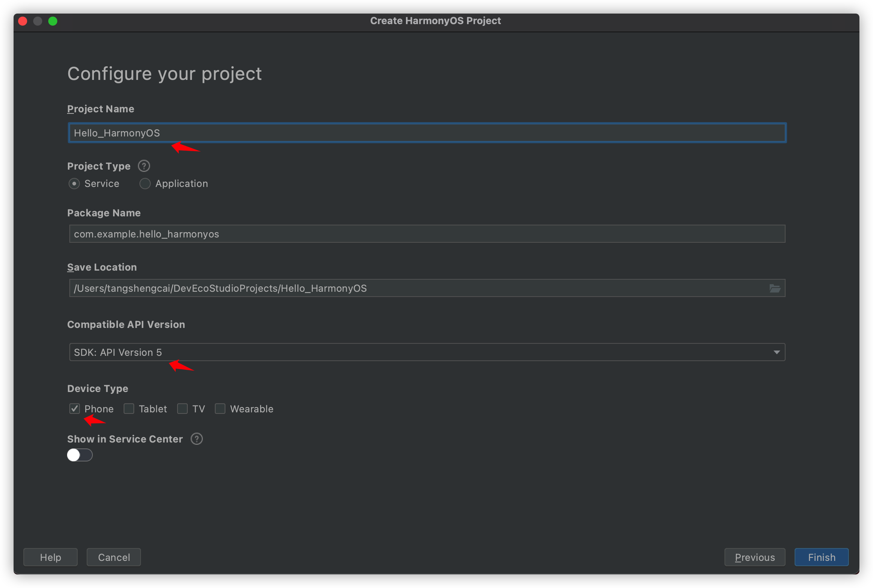Enable the Wearable device type checkbox
Image resolution: width=873 pixels, height=588 pixels.
coord(221,409)
